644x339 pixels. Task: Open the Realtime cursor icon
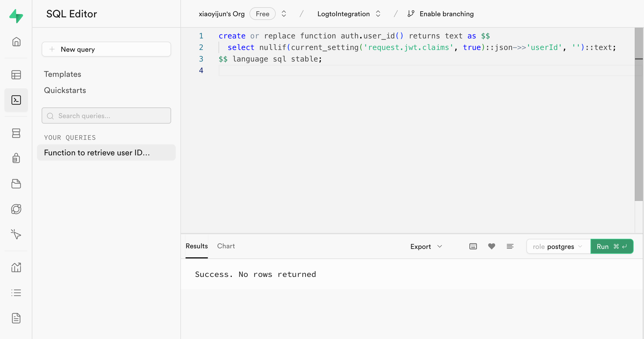pos(16,234)
